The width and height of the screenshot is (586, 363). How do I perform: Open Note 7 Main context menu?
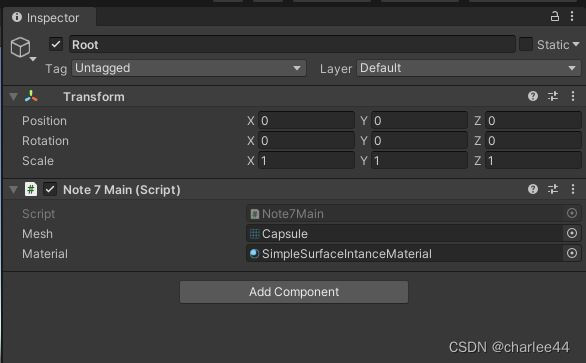(x=573, y=189)
